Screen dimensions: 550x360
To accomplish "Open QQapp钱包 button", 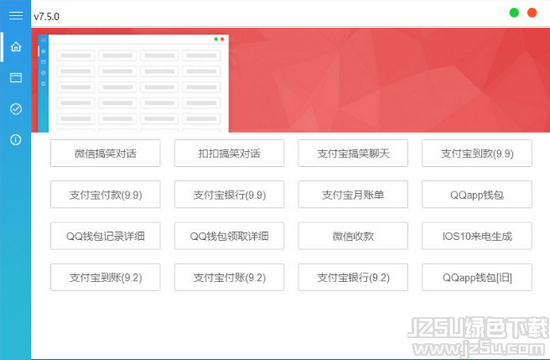I will pyautogui.click(x=477, y=194).
